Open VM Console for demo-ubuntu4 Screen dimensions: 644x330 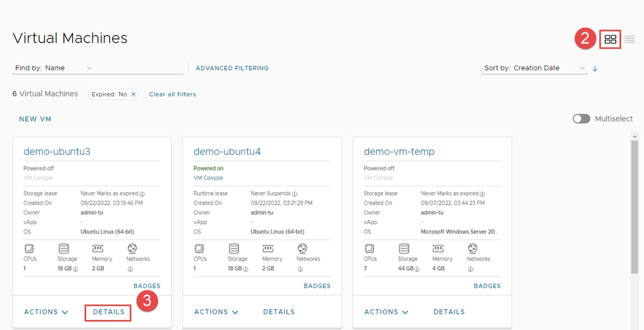click(x=208, y=178)
